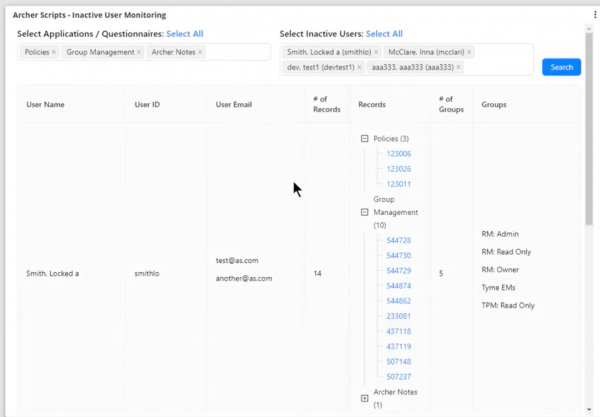Remove McClare, Inna (mcclari) user tag

(x=469, y=52)
